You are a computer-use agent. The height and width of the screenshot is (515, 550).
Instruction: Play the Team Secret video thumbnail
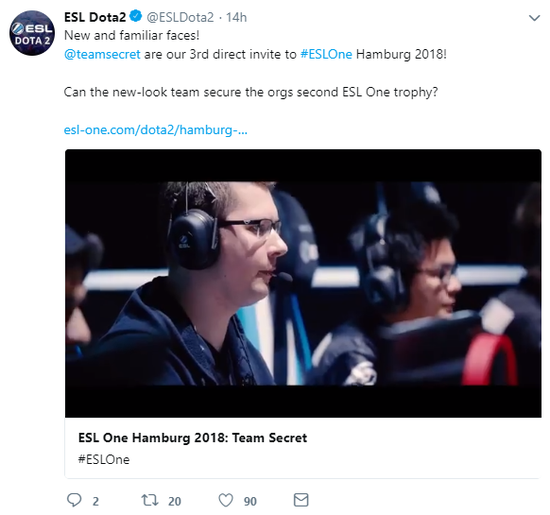pos(303,283)
